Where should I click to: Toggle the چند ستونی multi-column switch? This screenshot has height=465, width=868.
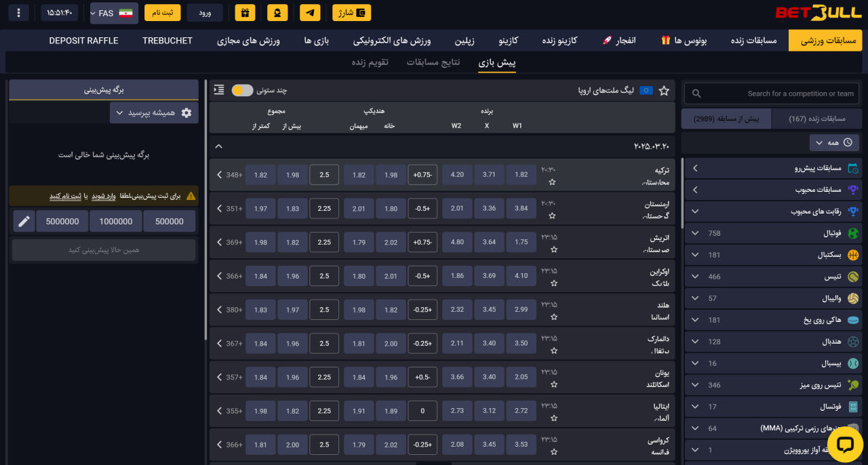242,90
